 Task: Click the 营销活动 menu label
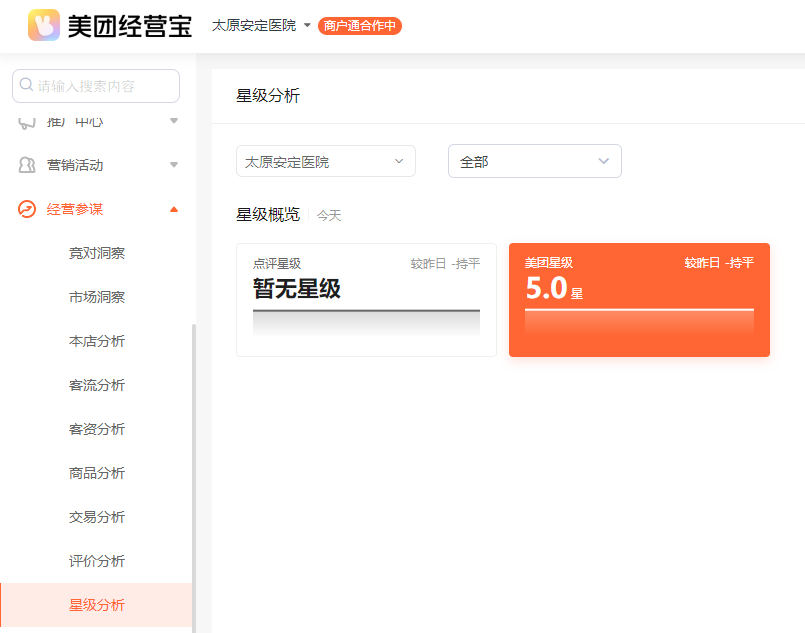click(75, 165)
